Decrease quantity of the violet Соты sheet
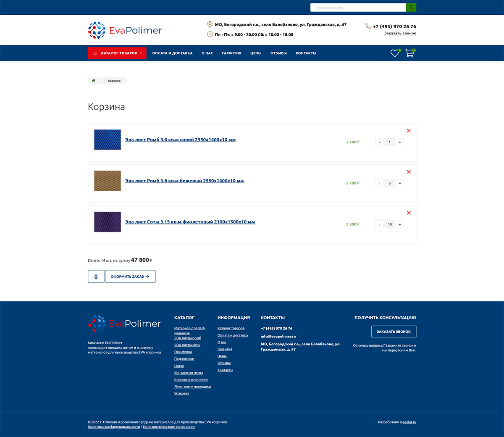 tap(379, 224)
